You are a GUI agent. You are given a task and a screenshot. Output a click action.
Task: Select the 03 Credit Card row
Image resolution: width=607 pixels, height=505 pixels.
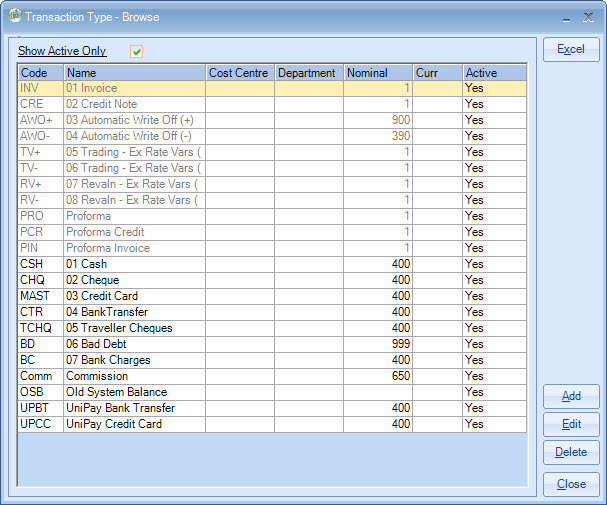pos(272,296)
